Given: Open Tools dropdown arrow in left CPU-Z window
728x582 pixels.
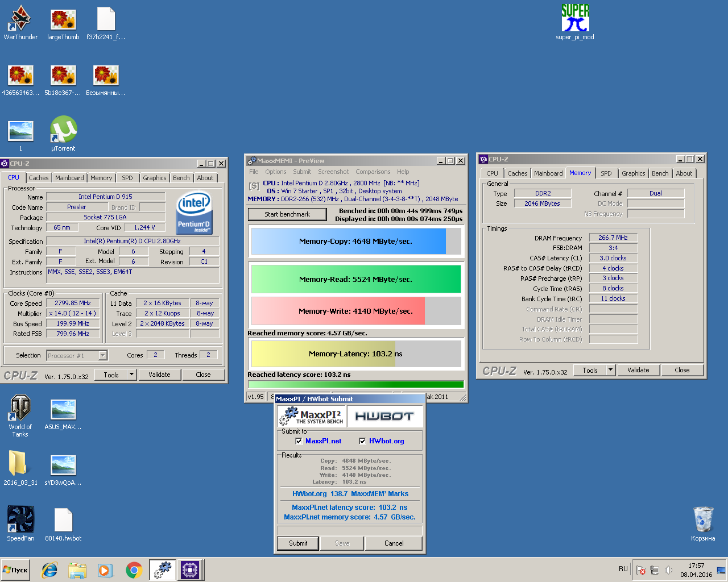Looking at the screenshot, I should [x=131, y=375].
